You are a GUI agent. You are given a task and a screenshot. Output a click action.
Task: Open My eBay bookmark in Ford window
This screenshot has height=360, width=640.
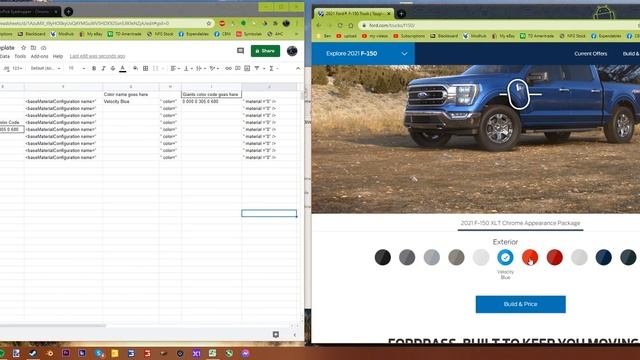tap(503, 36)
